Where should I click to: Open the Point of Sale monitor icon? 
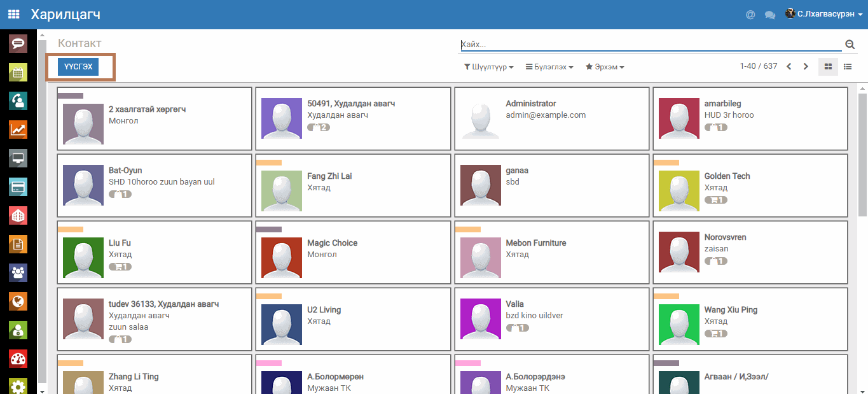[x=18, y=158]
